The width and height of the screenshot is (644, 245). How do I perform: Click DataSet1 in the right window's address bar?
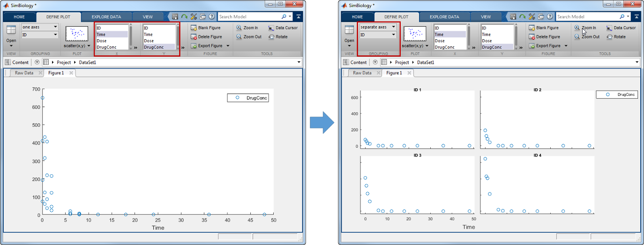(426, 62)
